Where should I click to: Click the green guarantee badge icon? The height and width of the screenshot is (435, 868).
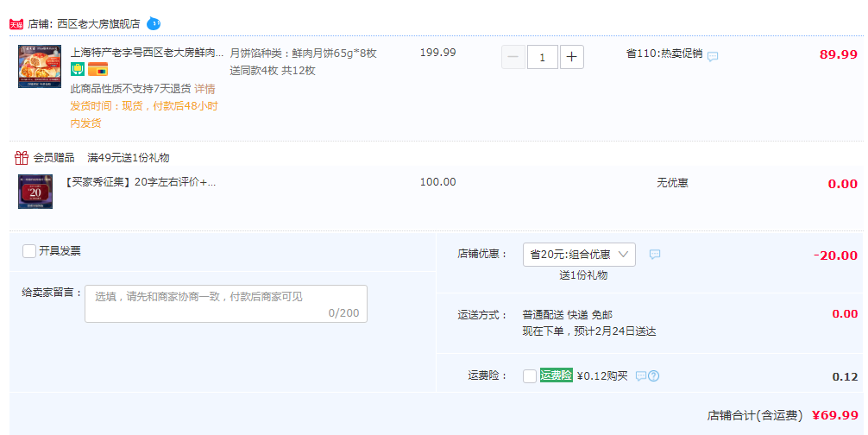point(78,70)
